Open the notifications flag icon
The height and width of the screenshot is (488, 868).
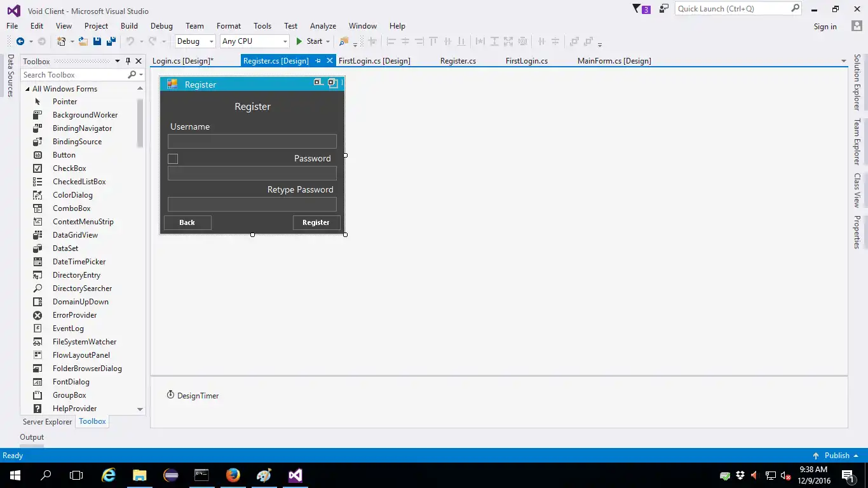(x=637, y=9)
